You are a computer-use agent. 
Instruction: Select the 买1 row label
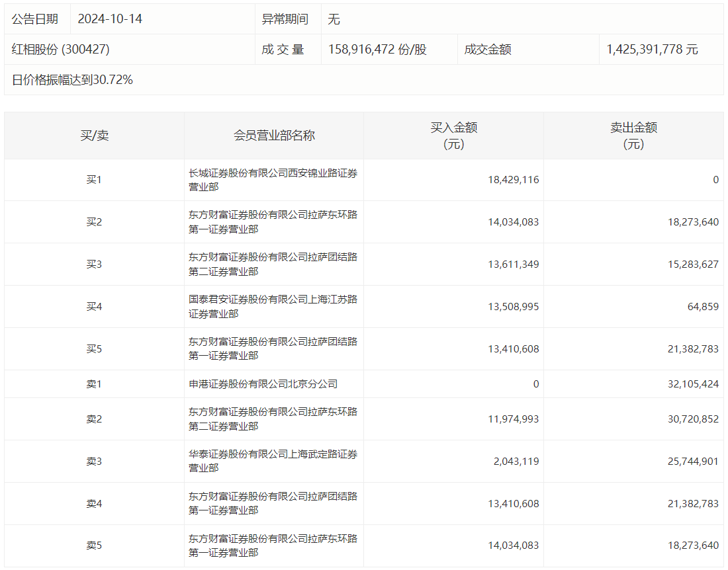point(94,180)
